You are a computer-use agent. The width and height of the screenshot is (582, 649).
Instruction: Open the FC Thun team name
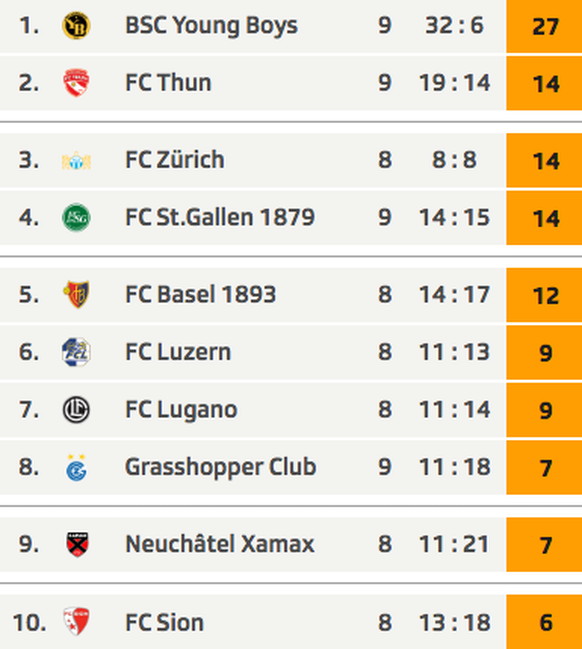pyautogui.click(x=168, y=83)
